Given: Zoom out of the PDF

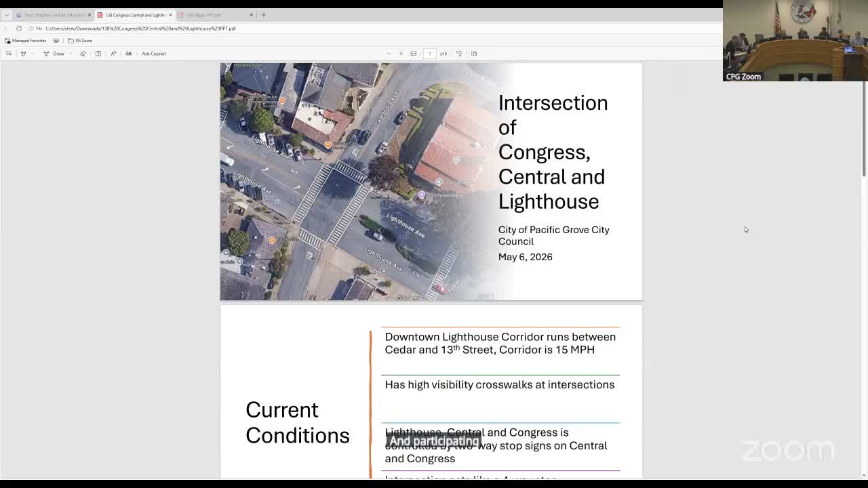Looking at the screenshot, I should [389, 54].
